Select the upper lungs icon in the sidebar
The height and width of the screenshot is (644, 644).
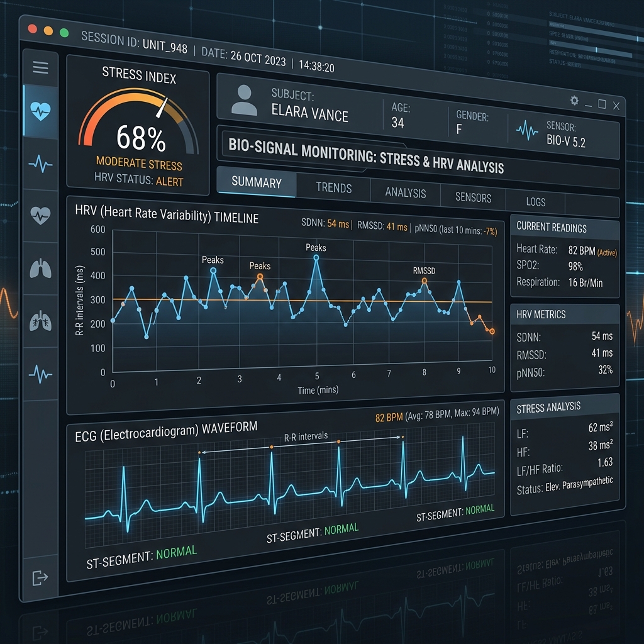40,269
